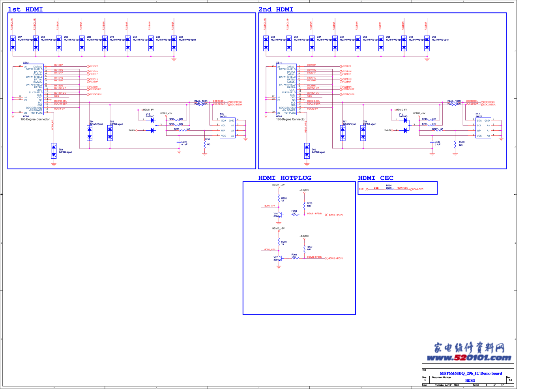Select the XS14 HDMI connector block
The width and height of the screenshot is (554, 392).
[x=286, y=90]
